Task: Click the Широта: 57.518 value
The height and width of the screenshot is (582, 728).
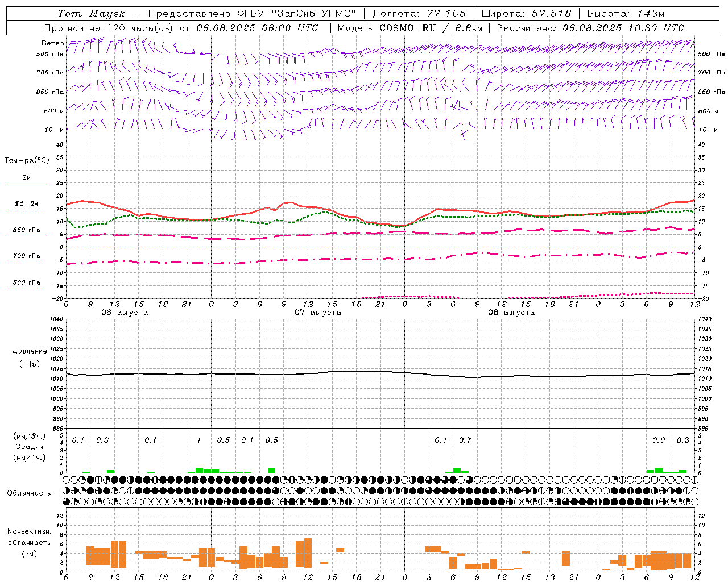Action: (x=526, y=14)
